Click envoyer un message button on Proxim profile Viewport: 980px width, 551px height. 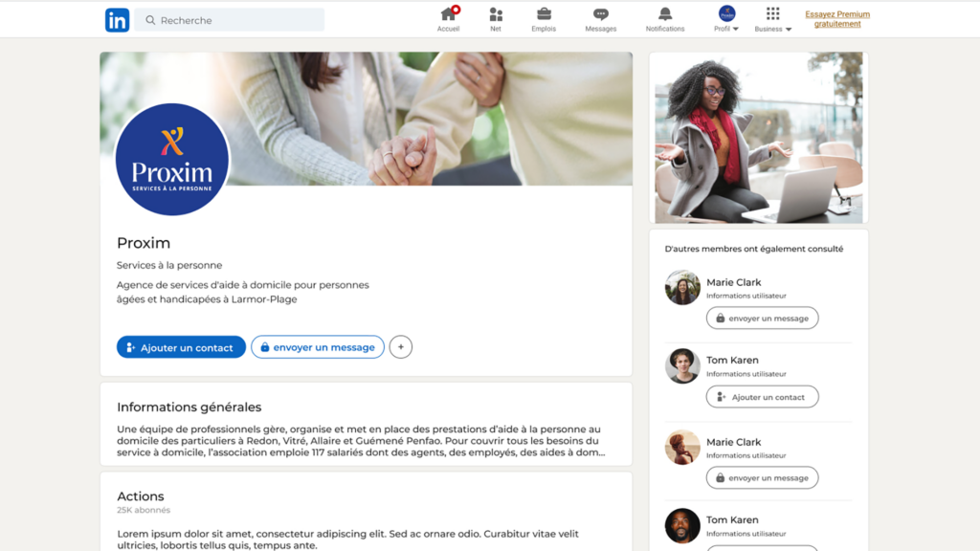pos(318,347)
